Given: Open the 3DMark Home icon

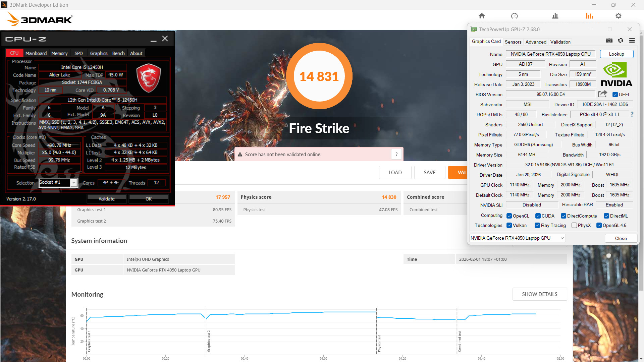Looking at the screenshot, I should [x=482, y=16].
